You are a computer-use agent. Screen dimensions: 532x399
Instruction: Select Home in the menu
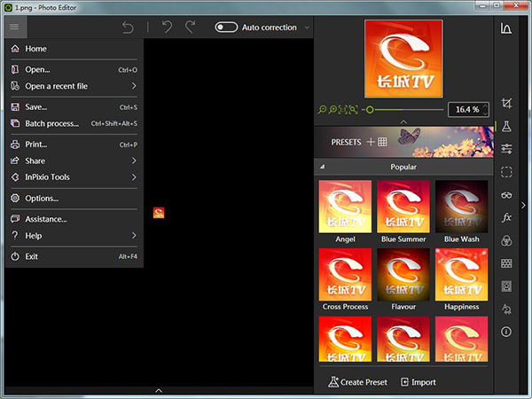pos(74,49)
